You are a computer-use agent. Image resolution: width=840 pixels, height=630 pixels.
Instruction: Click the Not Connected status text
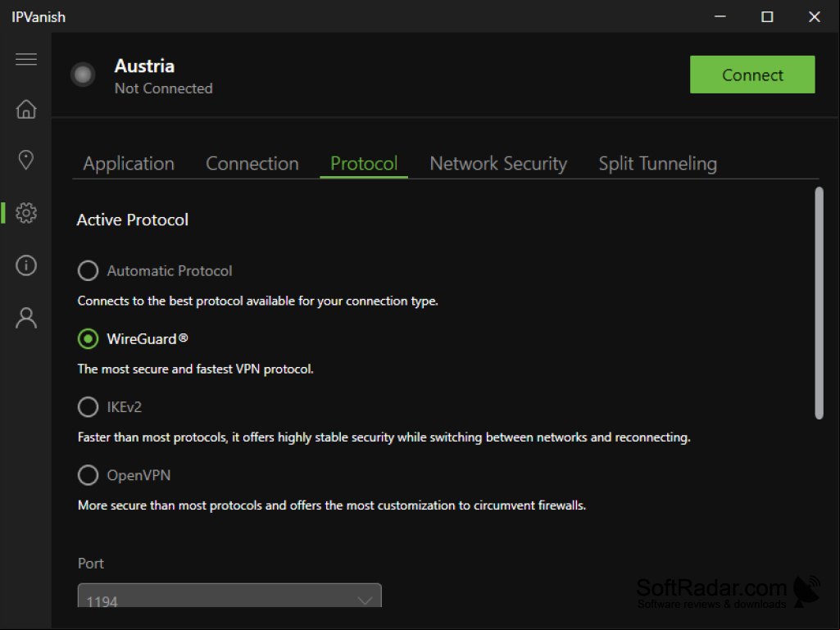coord(163,88)
